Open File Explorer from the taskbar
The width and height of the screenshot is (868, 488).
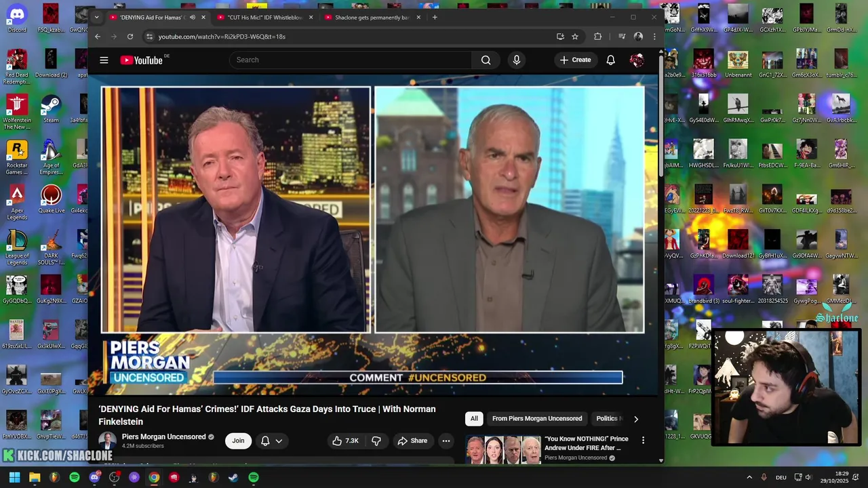coord(35,477)
